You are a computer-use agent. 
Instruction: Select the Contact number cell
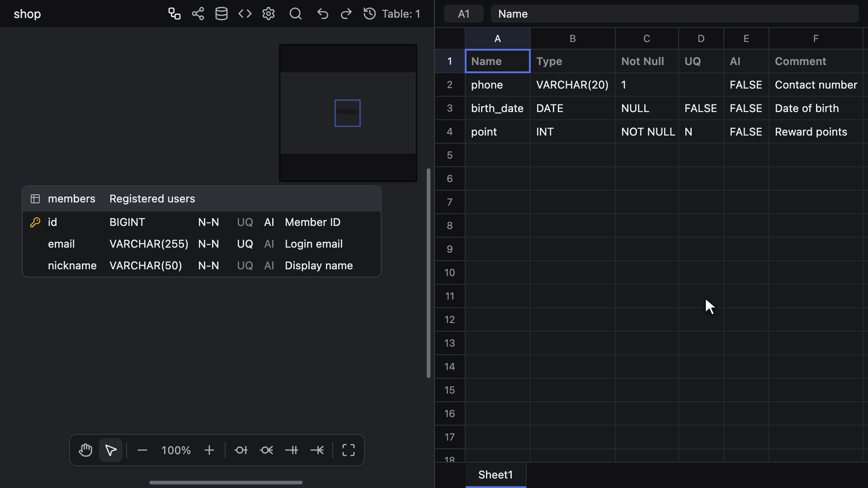pyautogui.click(x=816, y=84)
